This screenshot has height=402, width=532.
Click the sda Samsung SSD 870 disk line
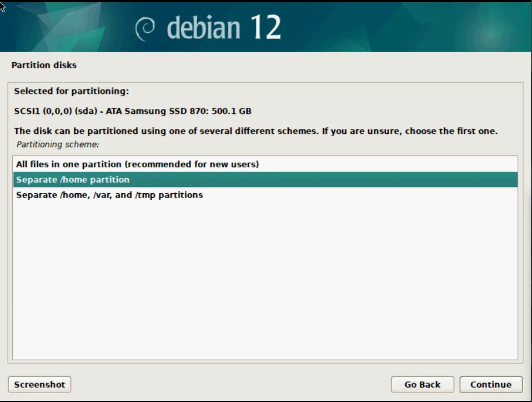click(133, 111)
